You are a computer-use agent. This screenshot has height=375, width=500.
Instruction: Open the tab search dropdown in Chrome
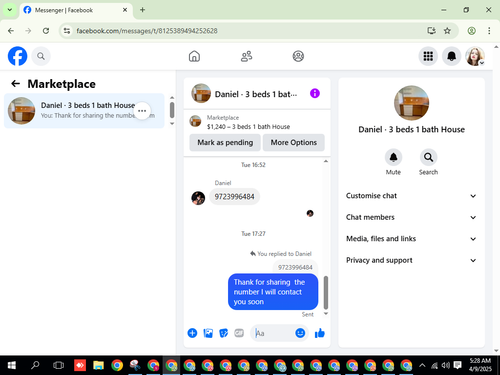tap(10, 10)
